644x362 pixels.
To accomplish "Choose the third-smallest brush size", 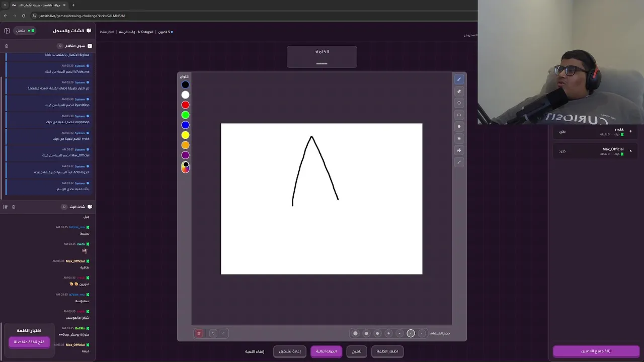I will [x=399, y=333].
